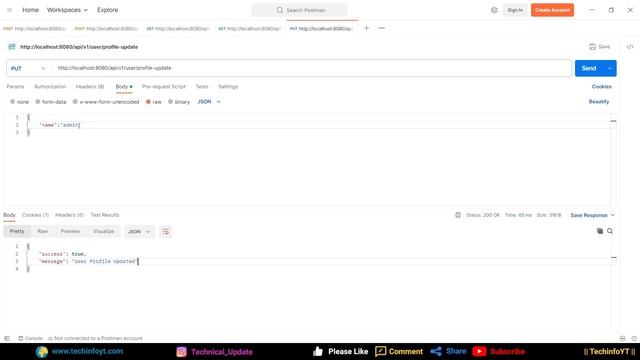
Task: Open the request Tests tab
Action: [202, 87]
